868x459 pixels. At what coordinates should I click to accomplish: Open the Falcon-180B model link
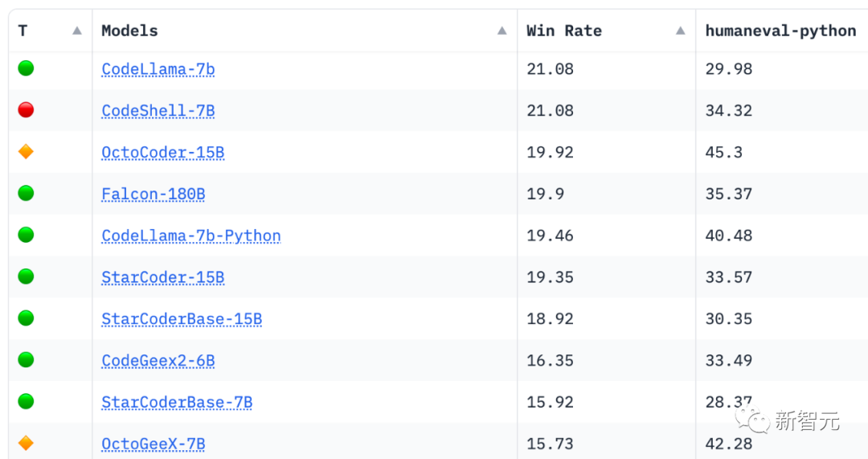pos(154,194)
